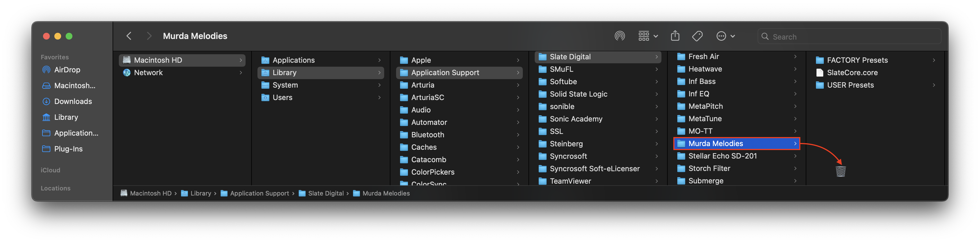The height and width of the screenshot is (243, 980).
Task: Select the Application Support folder in column
Action: pyautogui.click(x=459, y=73)
